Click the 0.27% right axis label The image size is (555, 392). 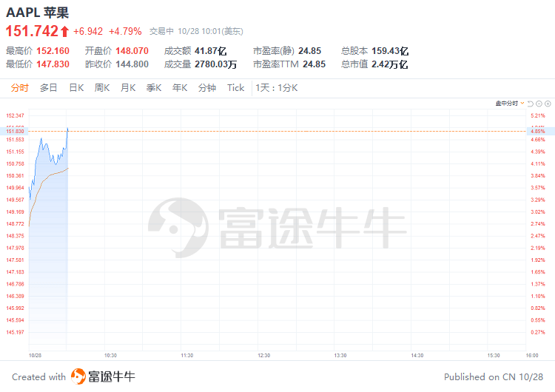(538, 332)
